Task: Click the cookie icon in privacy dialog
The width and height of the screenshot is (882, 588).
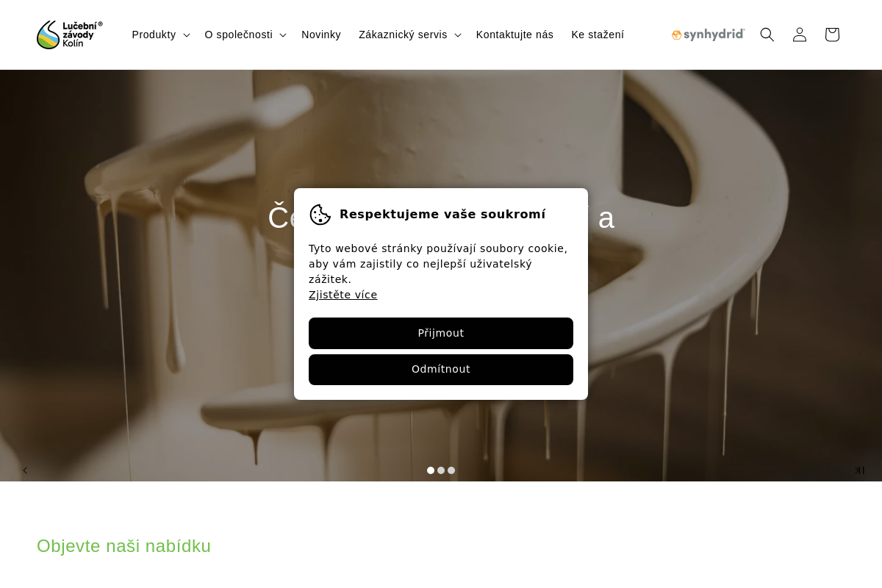Action: pos(320,215)
